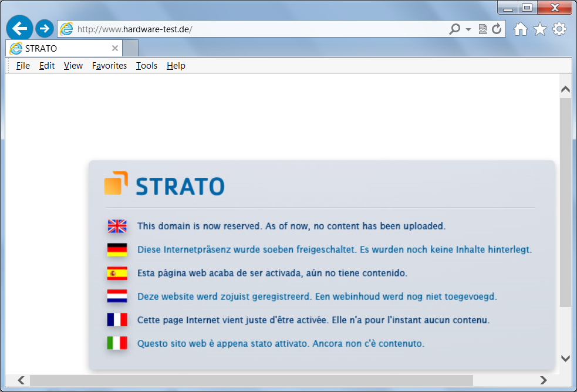
Task: Click the STRATO logo
Action: 164,184
